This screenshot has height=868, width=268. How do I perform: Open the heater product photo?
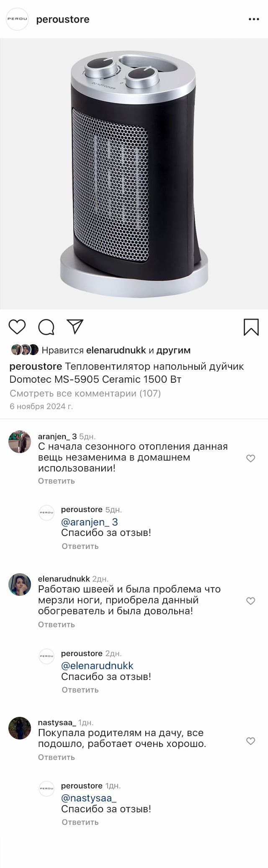pos(134,174)
